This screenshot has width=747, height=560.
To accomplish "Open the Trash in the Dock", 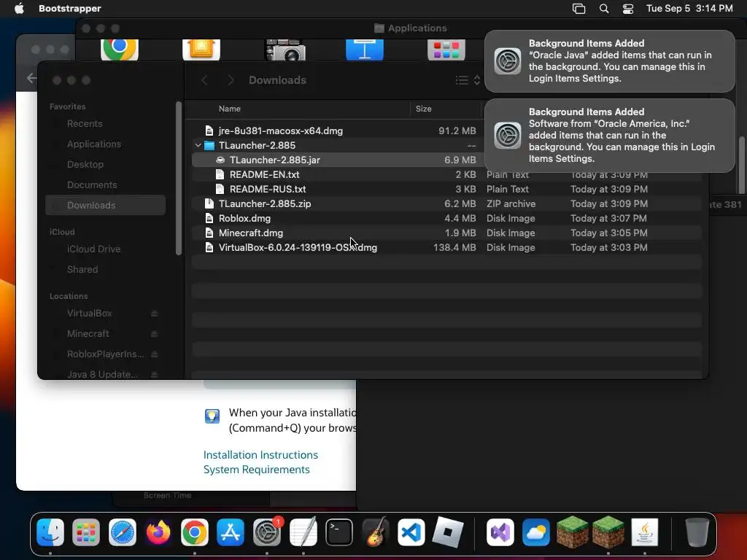I will 697,532.
